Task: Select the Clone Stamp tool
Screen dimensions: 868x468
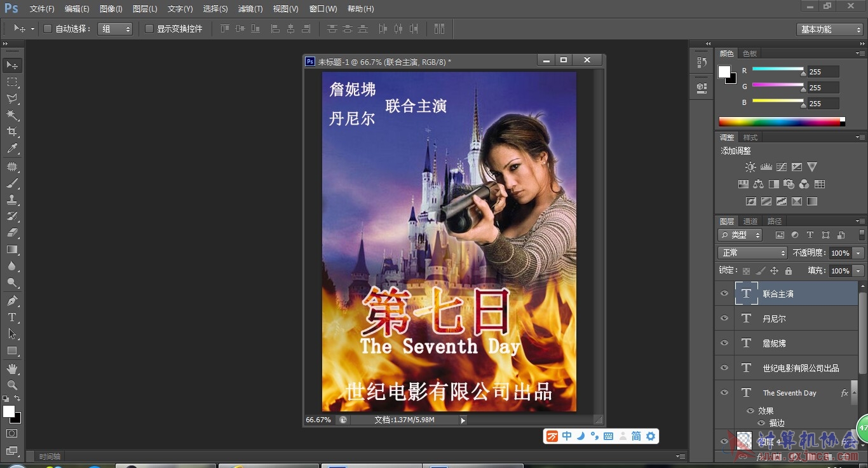Action: click(x=12, y=200)
